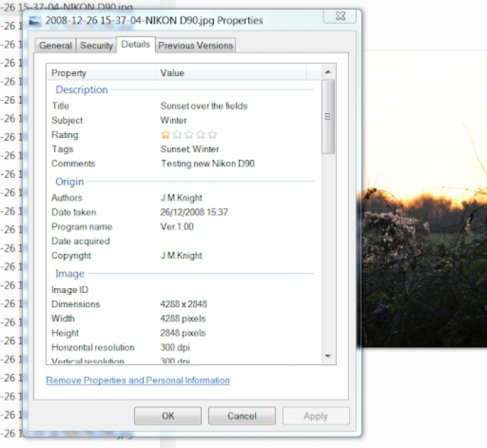Set rating to five stars
487x448 pixels.
213,134
